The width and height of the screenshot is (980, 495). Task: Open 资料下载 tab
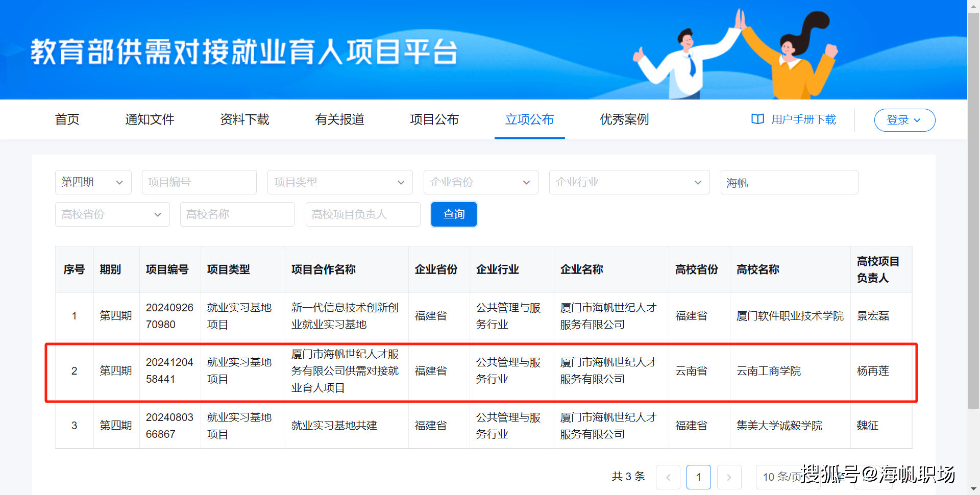pyautogui.click(x=244, y=119)
